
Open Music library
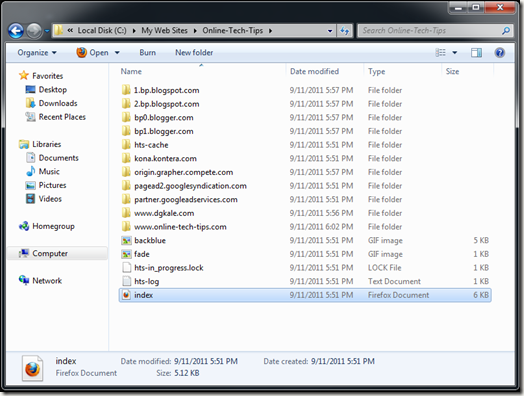point(43,171)
